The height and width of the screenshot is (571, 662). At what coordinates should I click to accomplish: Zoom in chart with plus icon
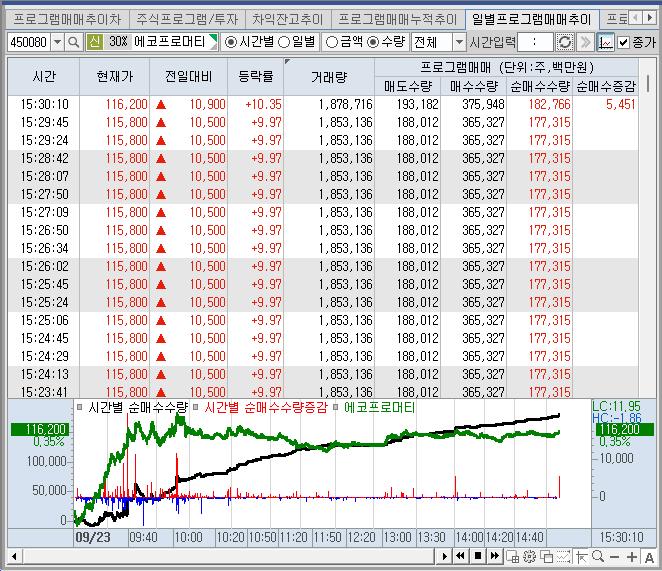[x=632, y=557]
